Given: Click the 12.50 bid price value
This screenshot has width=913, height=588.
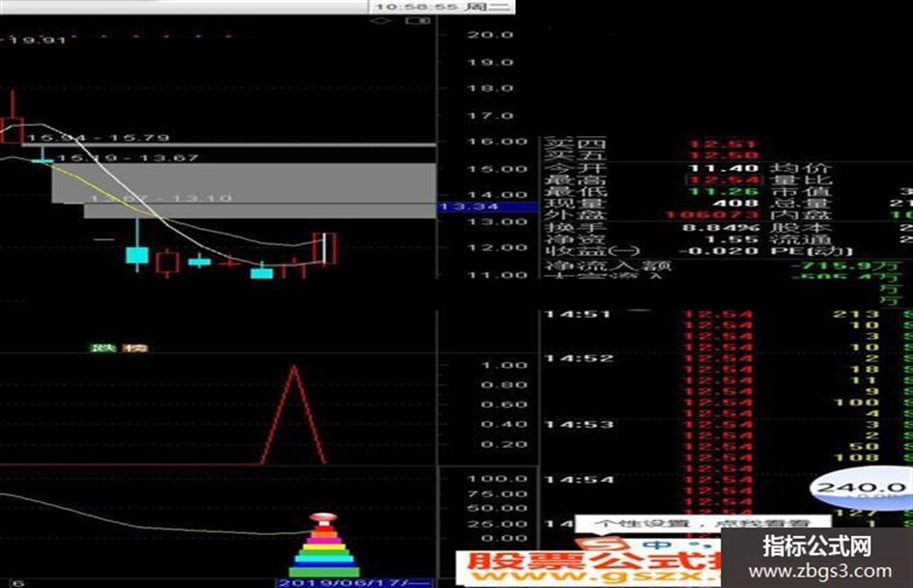Looking at the screenshot, I should (724, 155).
